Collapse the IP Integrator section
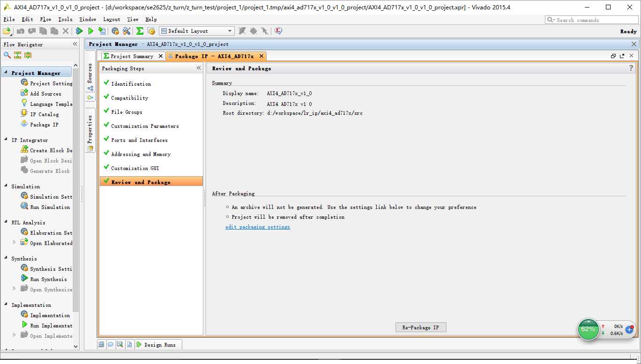This screenshot has width=641, height=364. point(5,140)
